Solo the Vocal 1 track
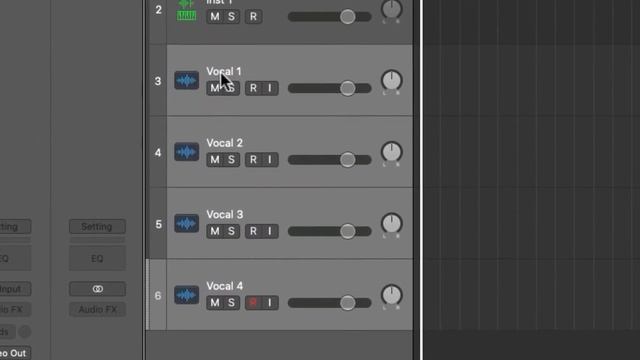Screen dimensions: 640x360 click(231, 88)
